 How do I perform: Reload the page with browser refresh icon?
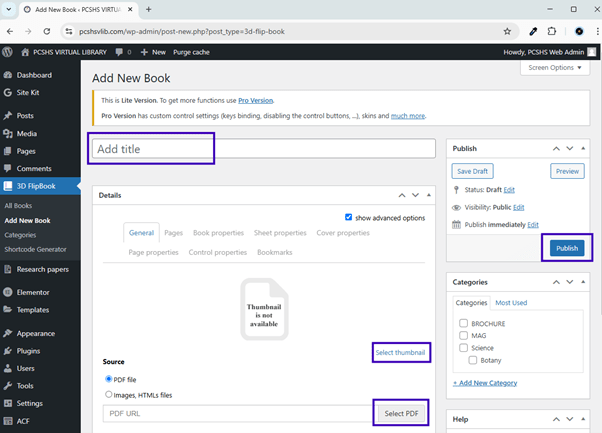46,31
